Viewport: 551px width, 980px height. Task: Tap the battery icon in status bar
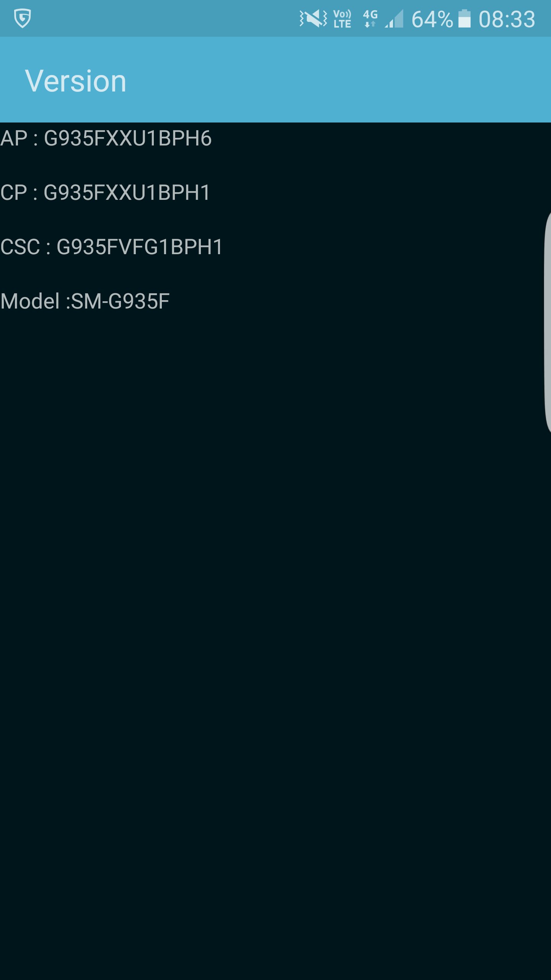pyautogui.click(x=464, y=19)
